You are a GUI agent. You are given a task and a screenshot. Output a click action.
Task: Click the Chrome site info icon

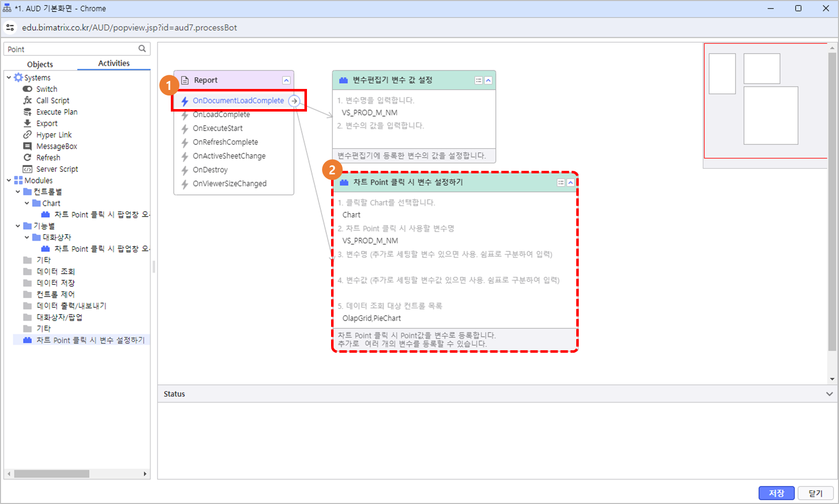click(x=10, y=28)
